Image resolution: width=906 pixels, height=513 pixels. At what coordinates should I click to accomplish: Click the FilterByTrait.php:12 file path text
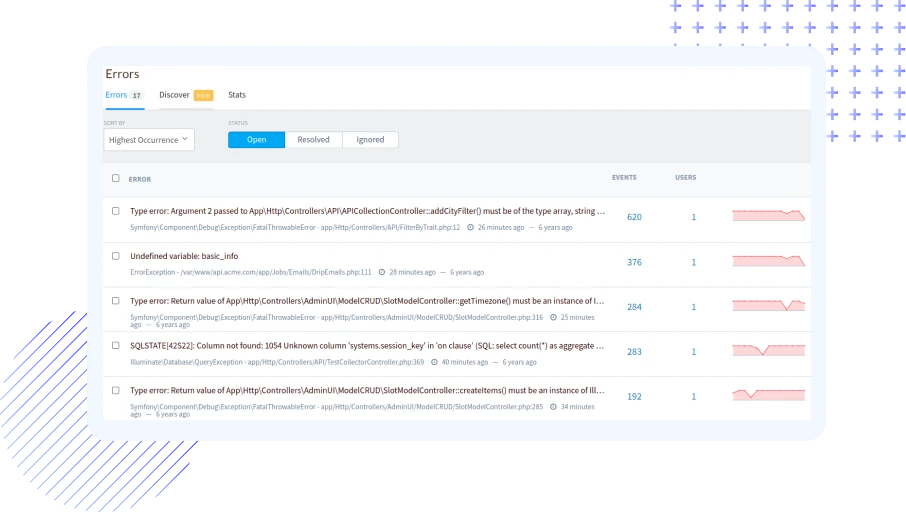pos(390,228)
